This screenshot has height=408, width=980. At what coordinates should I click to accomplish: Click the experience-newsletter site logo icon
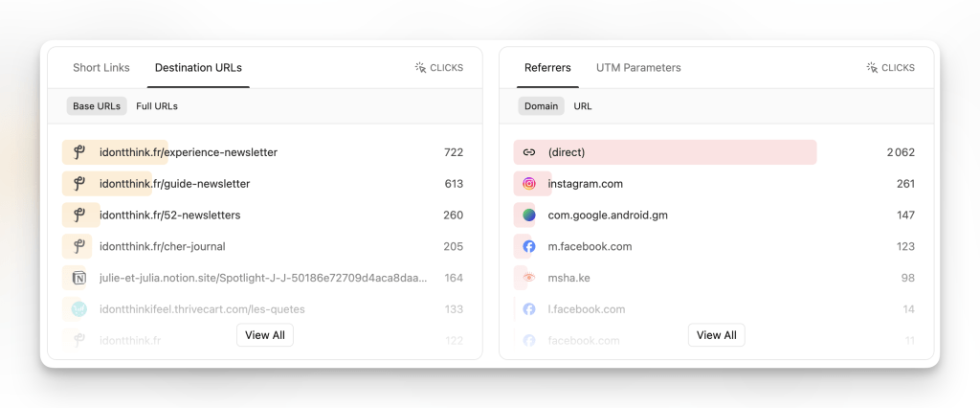78,152
